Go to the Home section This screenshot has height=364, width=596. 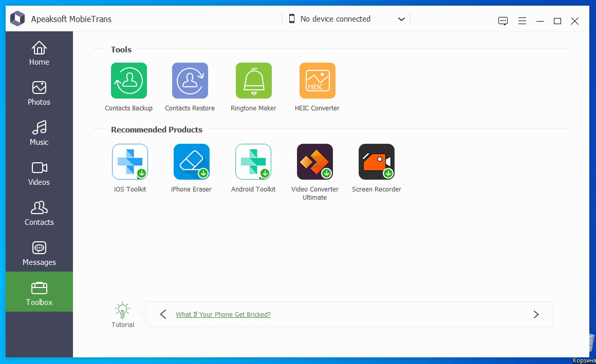pyautogui.click(x=39, y=53)
